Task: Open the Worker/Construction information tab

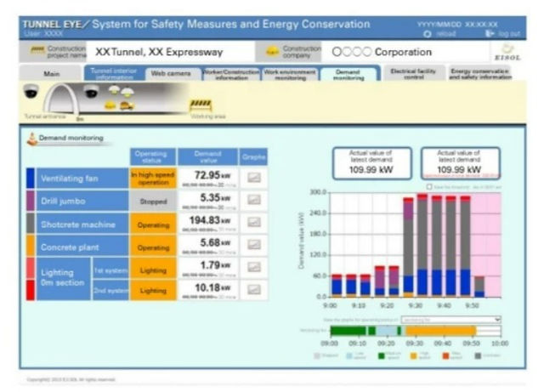Action: click(231, 74)
